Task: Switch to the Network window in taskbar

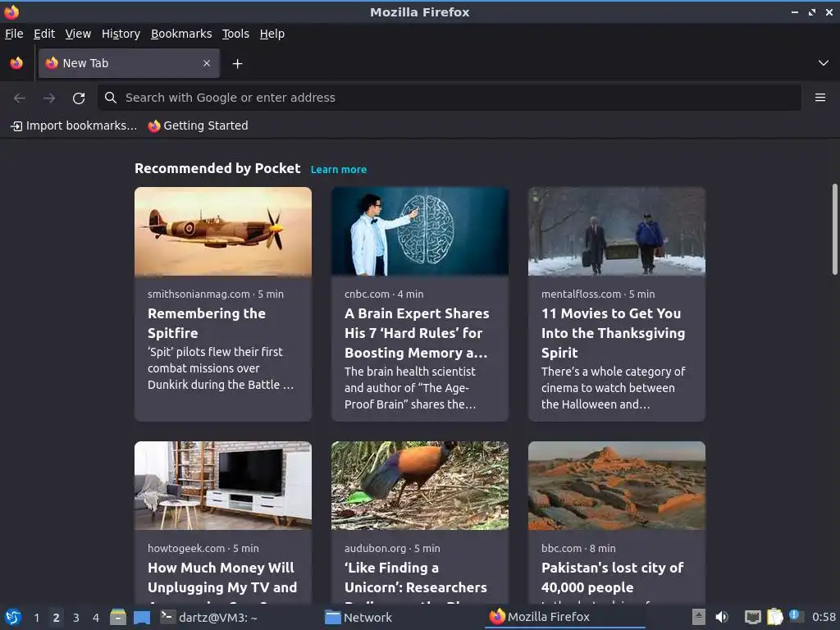Action: pos(359,618)
